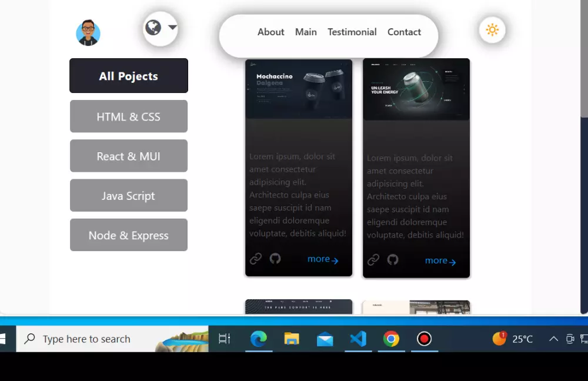Image resolution: width=588 pixels, height=381 pixels.
Task: Open the Mail app from taskbar
Action: pos(325,339)
